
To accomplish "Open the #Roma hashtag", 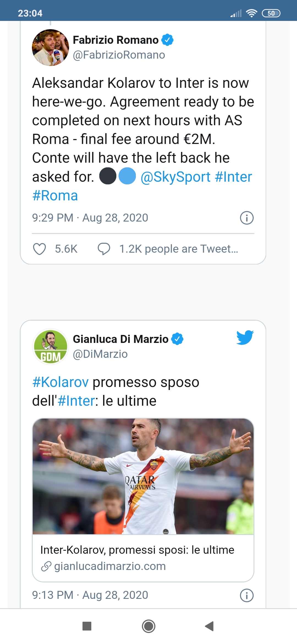I will click(x=55, y=196).
